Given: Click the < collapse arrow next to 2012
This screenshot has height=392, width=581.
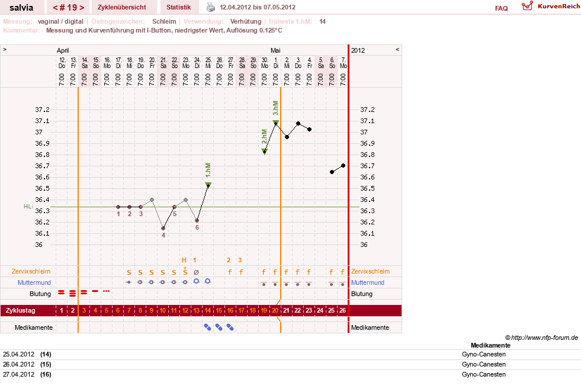Looking at the screenshot, I should (x=397, y=49).
